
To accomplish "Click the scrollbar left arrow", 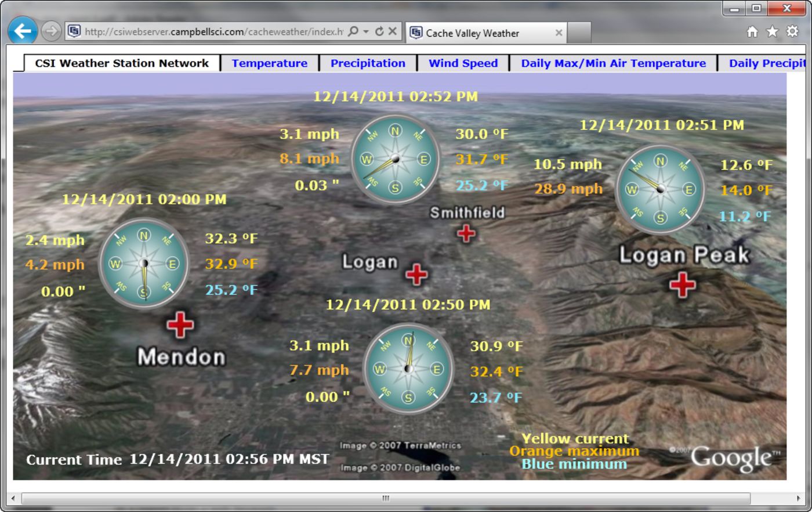I will 14,498.
